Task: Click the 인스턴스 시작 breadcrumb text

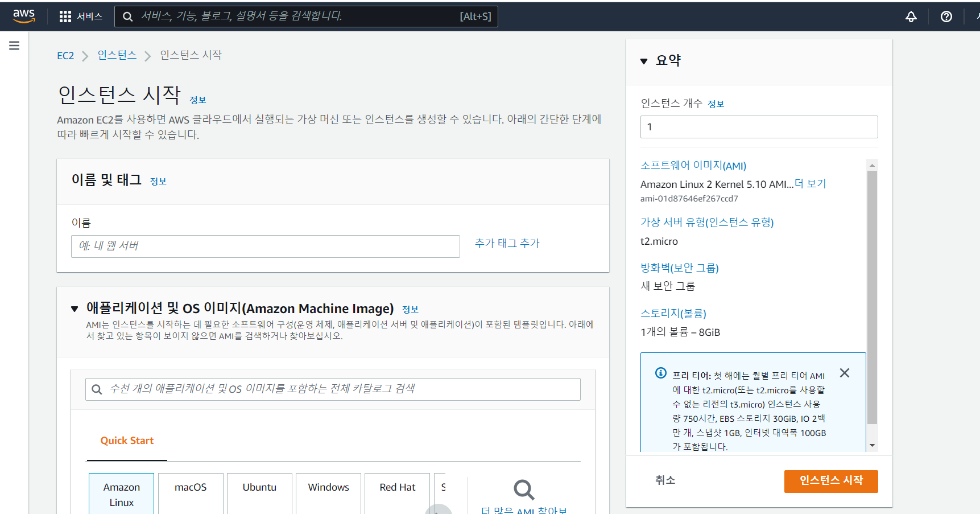Action: coord(191,55)
